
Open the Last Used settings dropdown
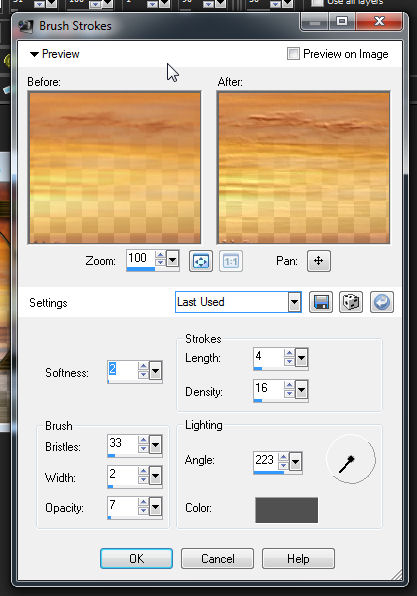coord(294,303)
